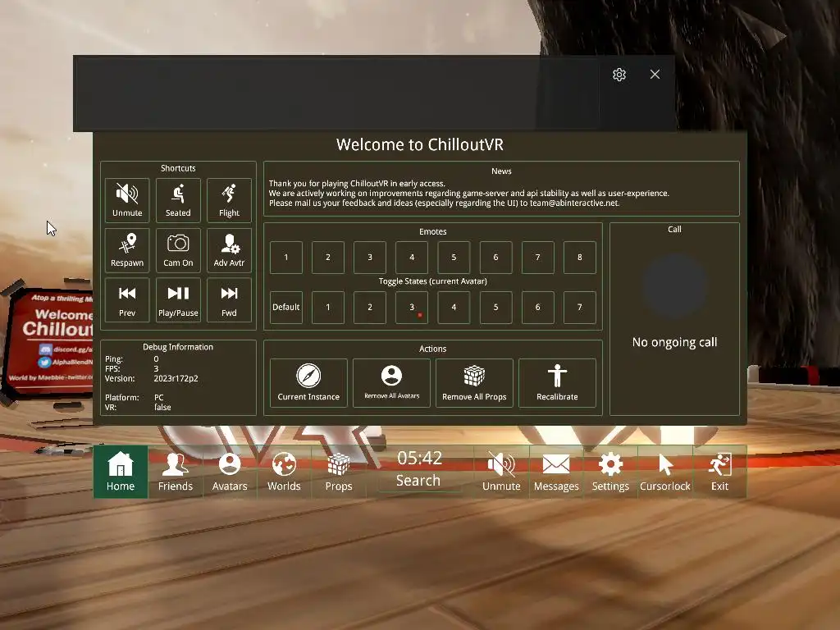Click version value "2023r172p2"
The image size is (840, 630).
(176, 378)
